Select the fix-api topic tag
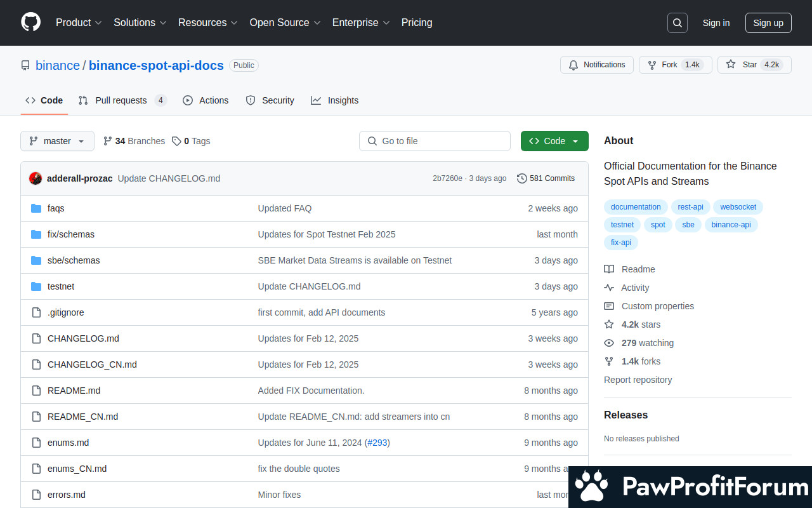The height and width of the screenshot is (508, 812). point(621,243)
